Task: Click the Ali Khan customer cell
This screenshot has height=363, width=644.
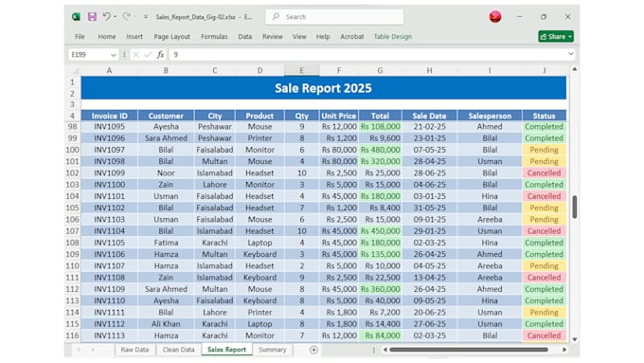Action: point(166,324)
